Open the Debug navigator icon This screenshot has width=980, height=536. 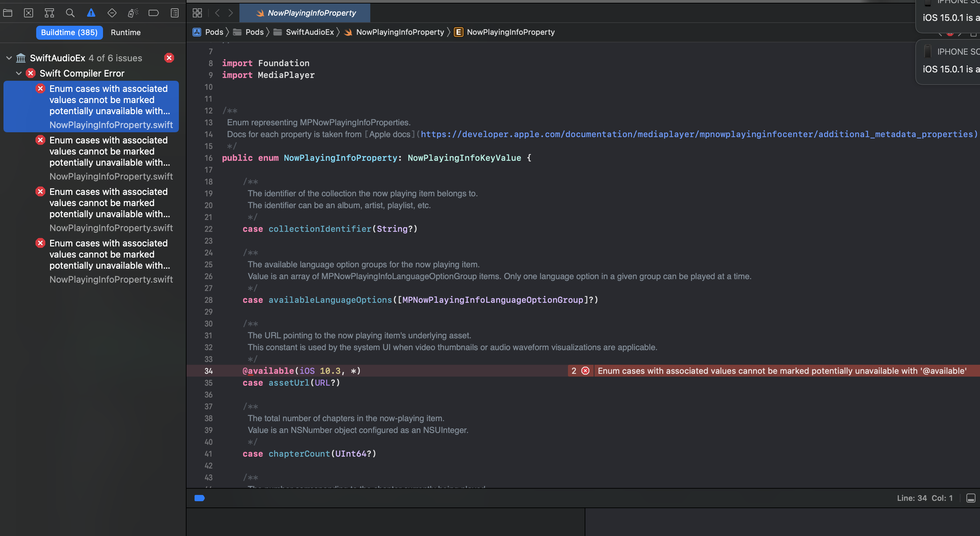(133, 13)
